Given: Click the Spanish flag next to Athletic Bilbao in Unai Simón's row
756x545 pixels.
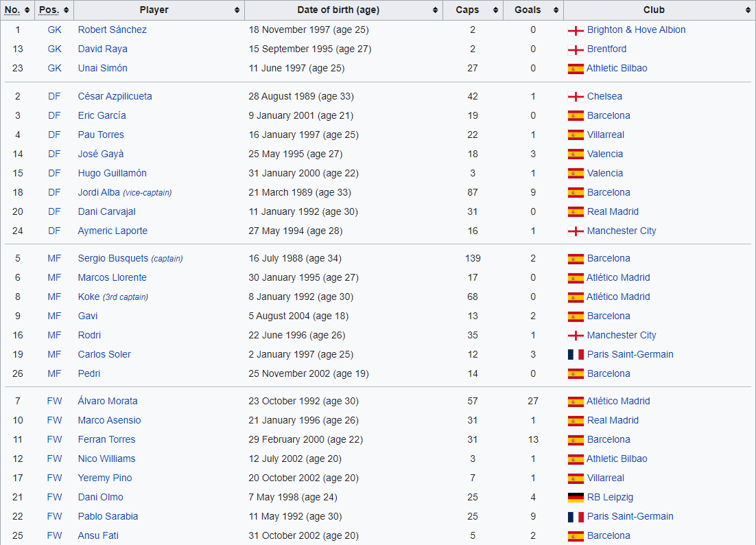Looking at the screenshot, I should (576, 69).
